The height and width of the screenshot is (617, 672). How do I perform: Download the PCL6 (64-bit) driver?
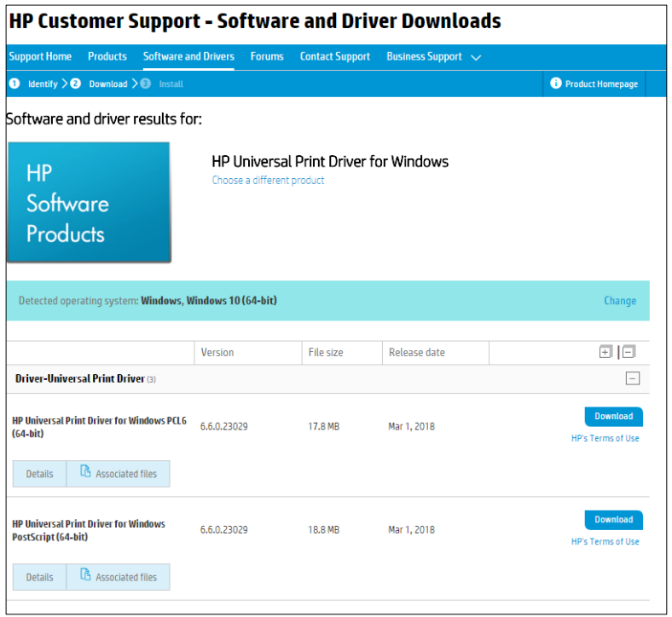tap(614, 416)
